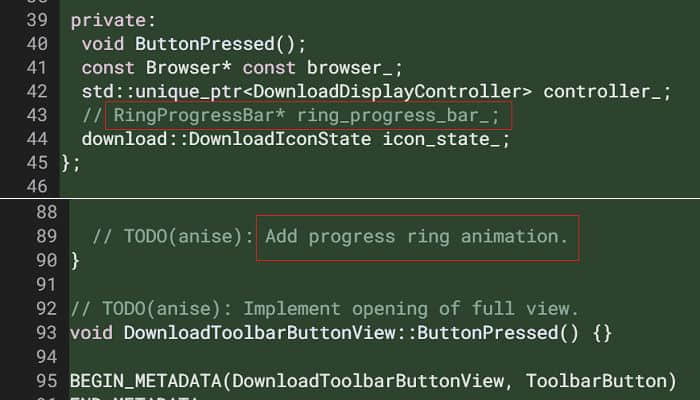This screenshot has width=700, height=400.
Task: Click 'DownloadDisplayController' in the unique_ptr line
Action: 388,92
